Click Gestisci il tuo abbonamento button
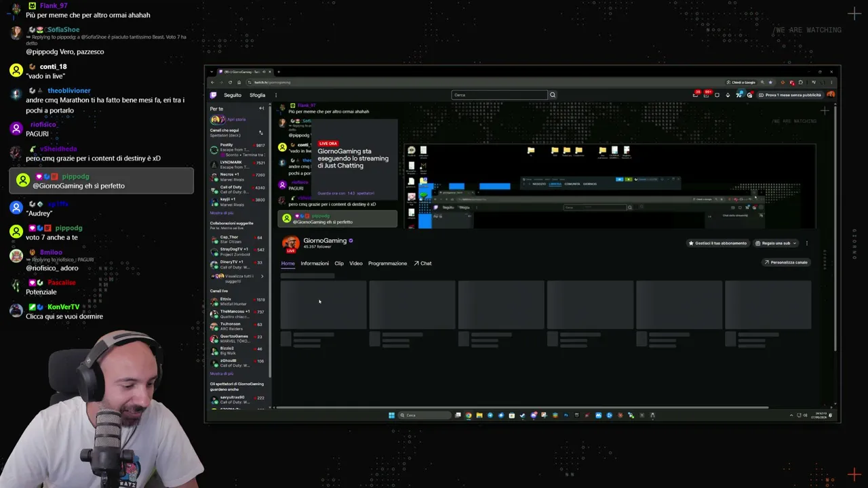The width and height of the screenshot is (868, 488). point(717,243)
